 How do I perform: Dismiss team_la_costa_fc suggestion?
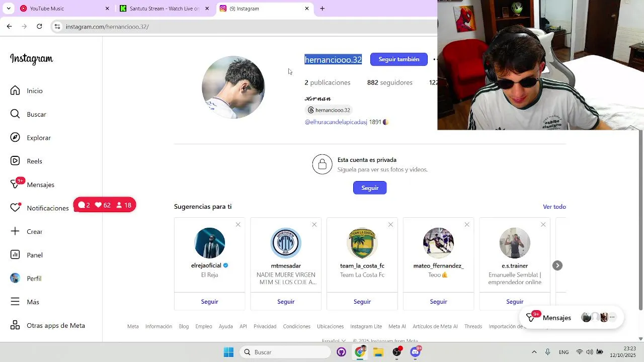pos(390,224)
